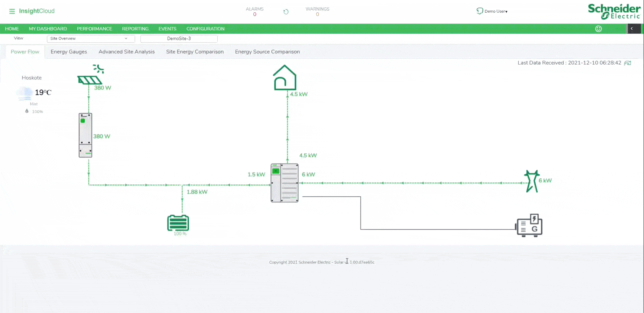Viewport: 644px width, 313px height.
Task: Open the Energy Source Comparison tab
Action: click(268, 52)
